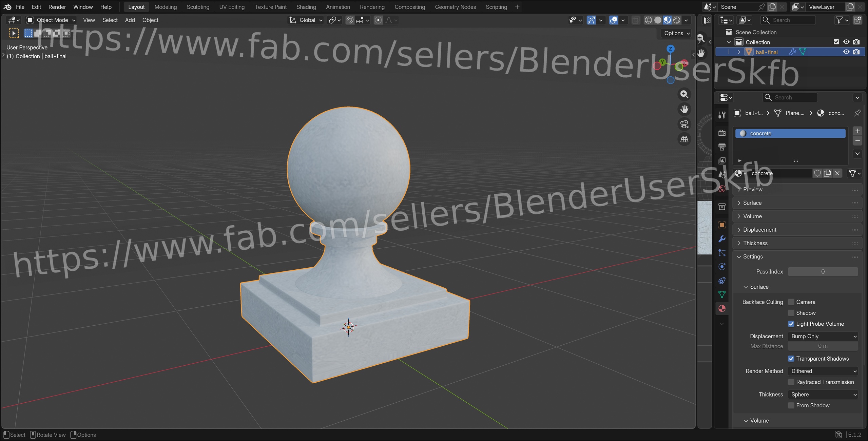Hide ball-final in viewport via eye icon
Image resolution: width=868 pixels, height=441 pixels.
pos(846,52)
